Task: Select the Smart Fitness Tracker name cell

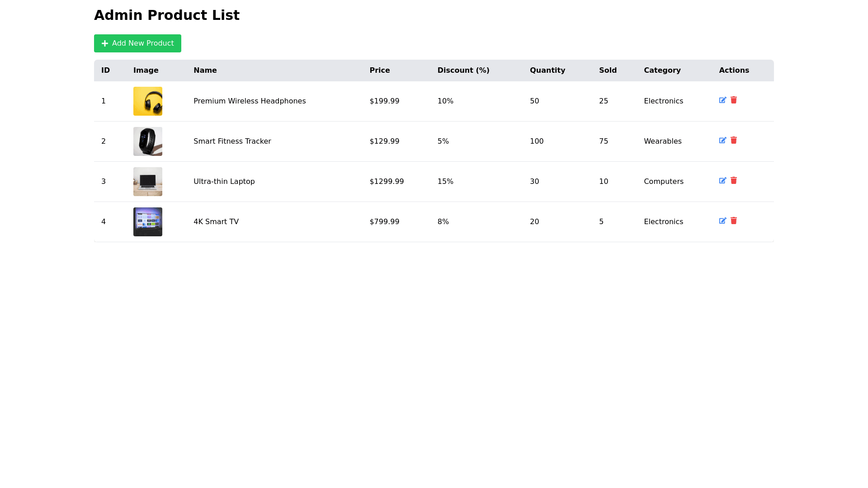Action: tap(232, 141)
